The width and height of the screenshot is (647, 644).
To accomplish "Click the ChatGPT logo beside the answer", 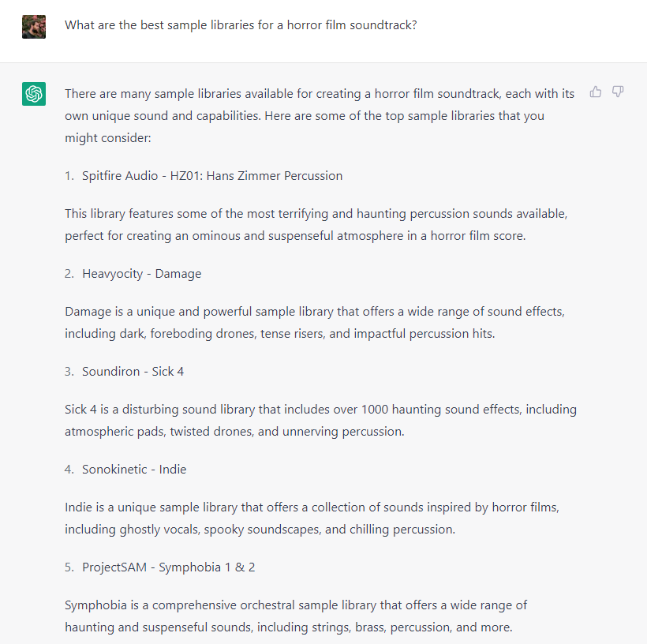I will pyautogui.click(x=34, y=94).
